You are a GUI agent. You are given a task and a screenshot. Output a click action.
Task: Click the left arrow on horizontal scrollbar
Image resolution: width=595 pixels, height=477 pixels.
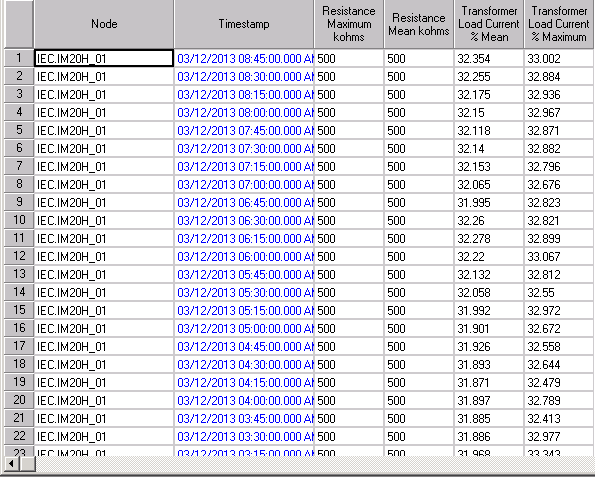(11, 463)
